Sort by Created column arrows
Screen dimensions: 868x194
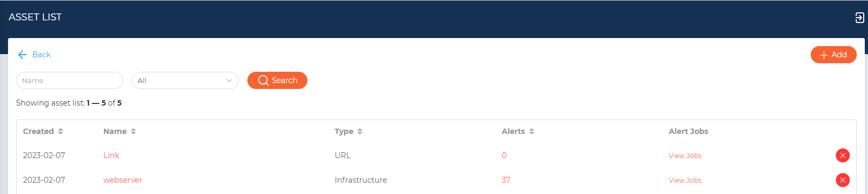coord(61,131)
